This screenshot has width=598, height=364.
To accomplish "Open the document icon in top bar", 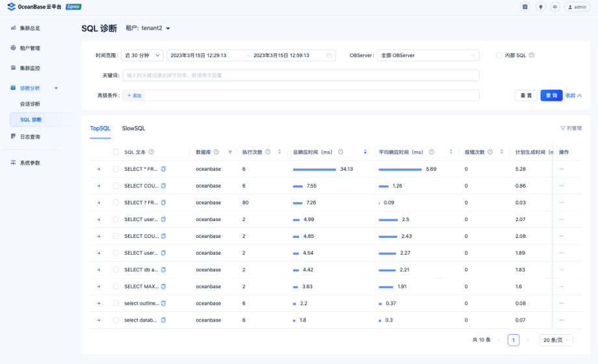I will coord(525,6).
